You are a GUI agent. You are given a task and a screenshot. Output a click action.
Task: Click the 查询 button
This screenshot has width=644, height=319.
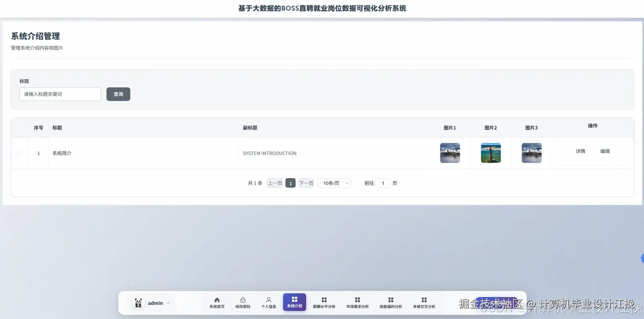(118, 94)
